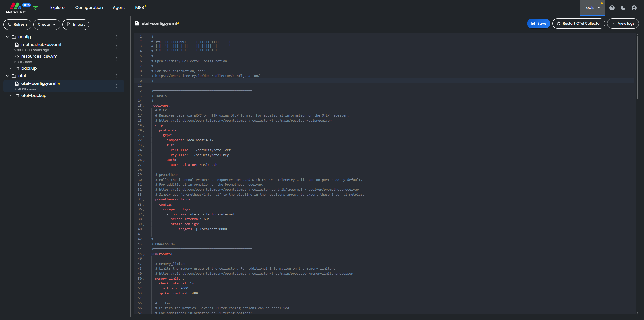Fold the otlp block at line 19
644x320 pixels.
pos(144,126)
